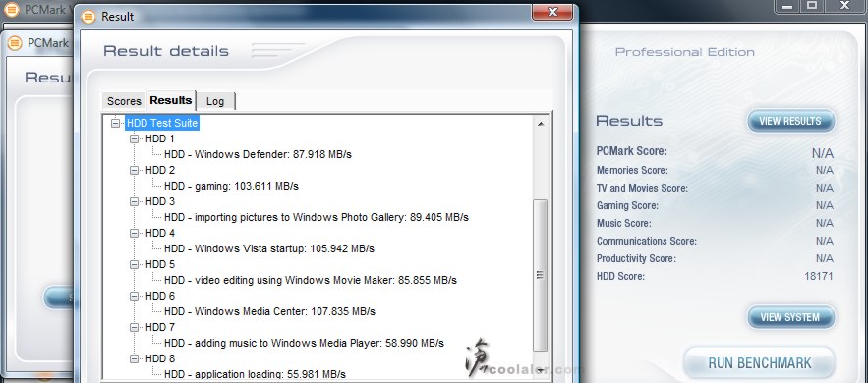868x383 pixels.
Task: Collapse the HDD 3 node
Action: point(134,201)
